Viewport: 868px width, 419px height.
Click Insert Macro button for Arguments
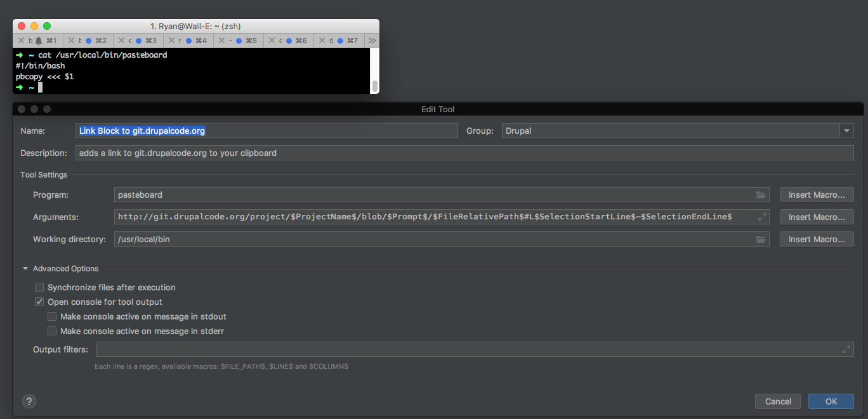click(x=817, y=217)
